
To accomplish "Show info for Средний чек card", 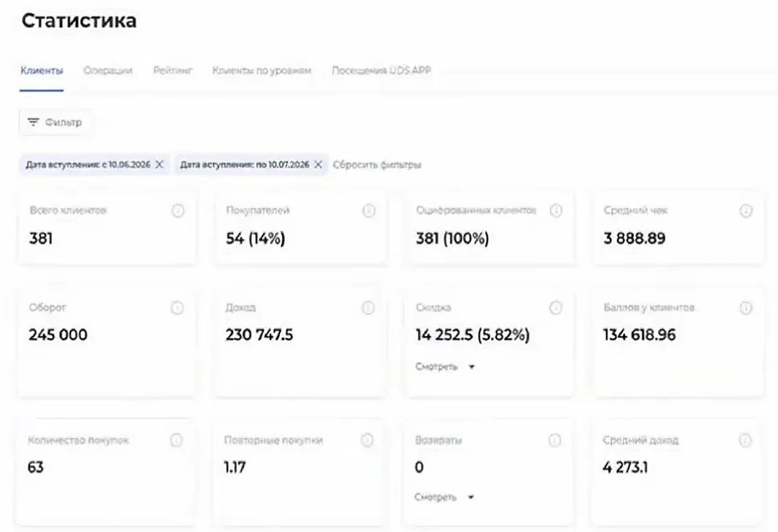I will 746,210.
